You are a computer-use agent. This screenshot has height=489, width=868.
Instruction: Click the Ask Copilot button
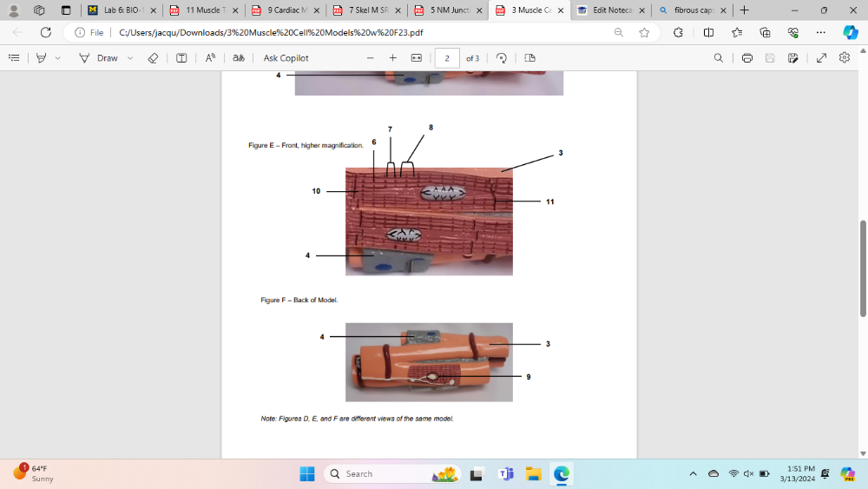[286, 58]
